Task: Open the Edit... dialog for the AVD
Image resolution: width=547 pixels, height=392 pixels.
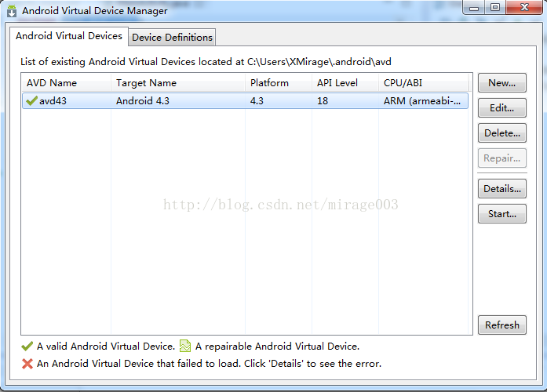Action: click(502, 108)
